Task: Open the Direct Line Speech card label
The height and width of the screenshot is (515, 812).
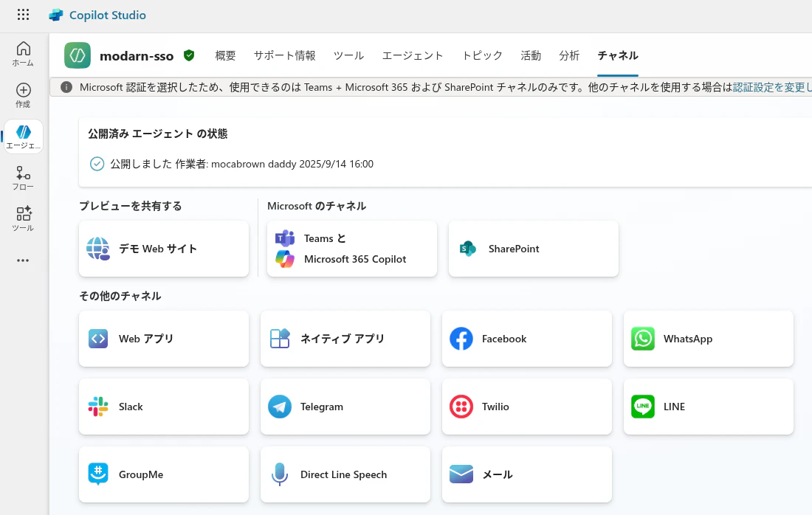Action: (343, 474)
